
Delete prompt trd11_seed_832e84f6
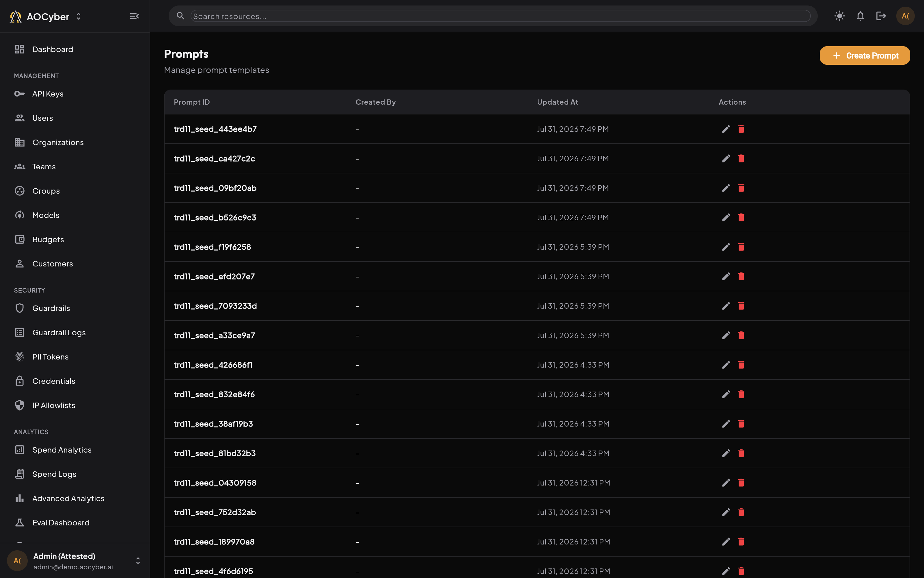click(741, 394)
